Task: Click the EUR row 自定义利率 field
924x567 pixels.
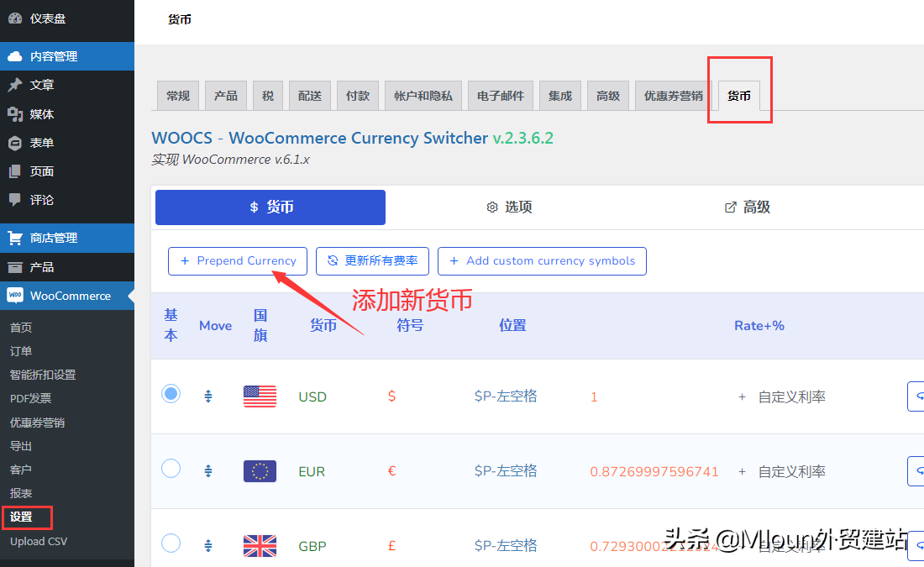Action: coord(791,471)
